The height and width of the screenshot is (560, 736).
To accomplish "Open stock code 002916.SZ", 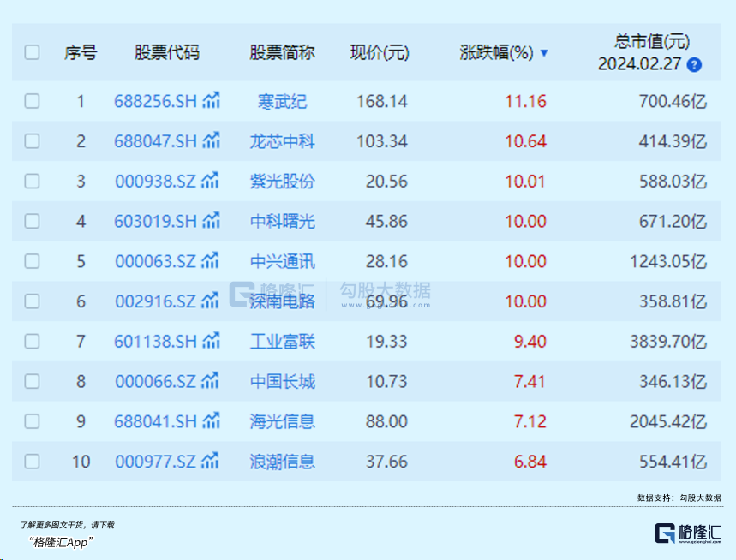I will 155,301.
